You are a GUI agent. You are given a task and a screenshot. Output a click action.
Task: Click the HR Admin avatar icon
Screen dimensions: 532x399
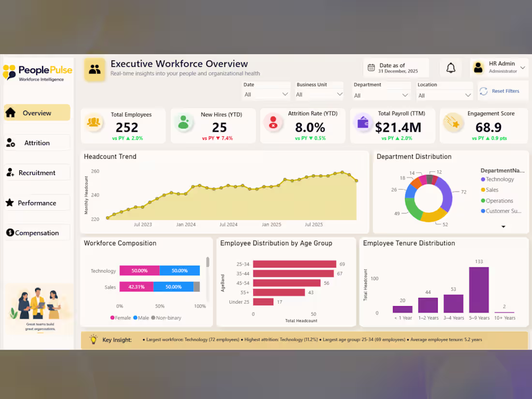[x=478, y=68]
